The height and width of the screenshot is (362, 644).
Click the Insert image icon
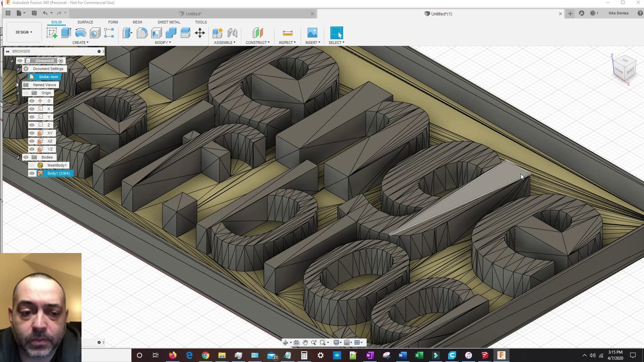coord(312,33)
